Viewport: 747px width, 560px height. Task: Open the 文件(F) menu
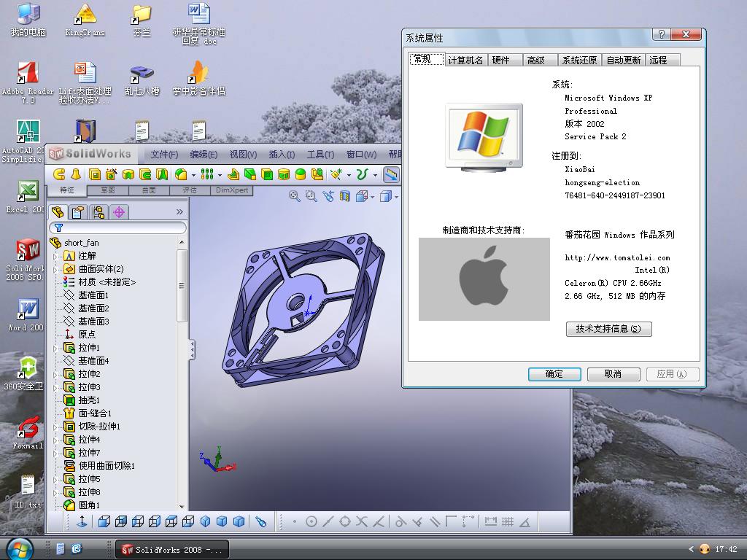(164, 155)
